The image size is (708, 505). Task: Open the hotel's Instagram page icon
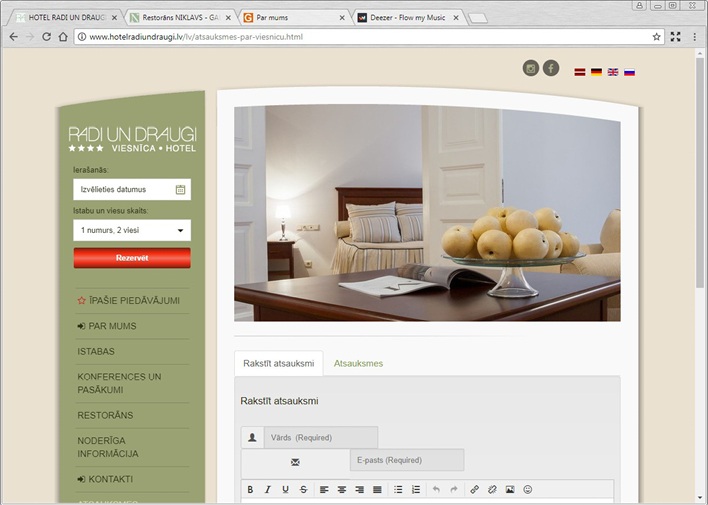coord(531,69)
